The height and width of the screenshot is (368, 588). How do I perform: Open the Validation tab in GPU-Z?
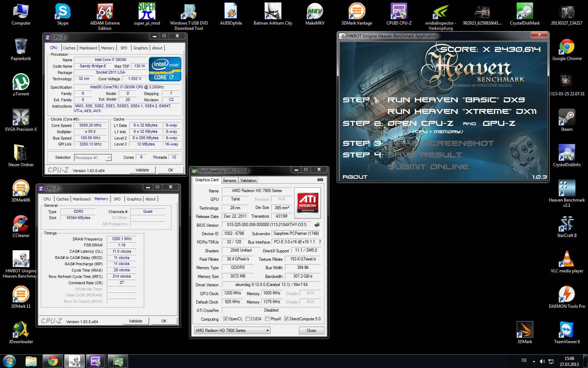248,180
